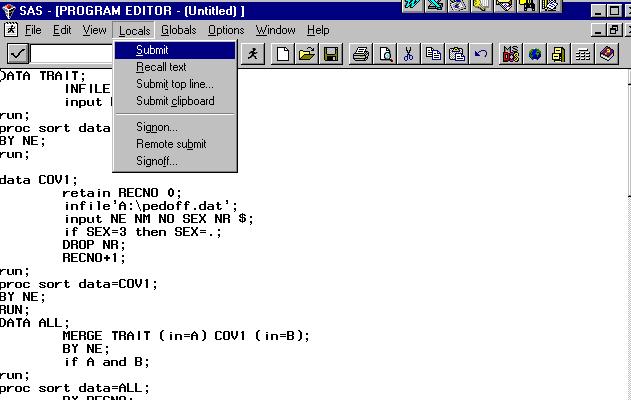Image resolution: width=631 pixels, height=400 pixels.
Task: Copy selection with the copy icon
Action: [433, 54]
